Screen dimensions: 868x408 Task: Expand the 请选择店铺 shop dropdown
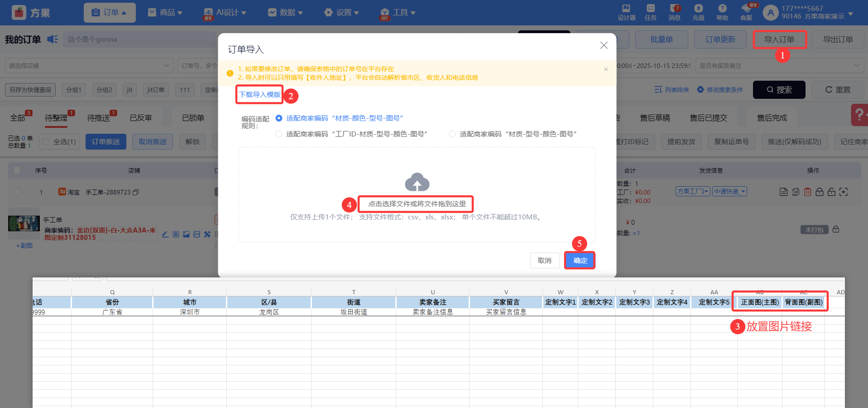point(89,66)
